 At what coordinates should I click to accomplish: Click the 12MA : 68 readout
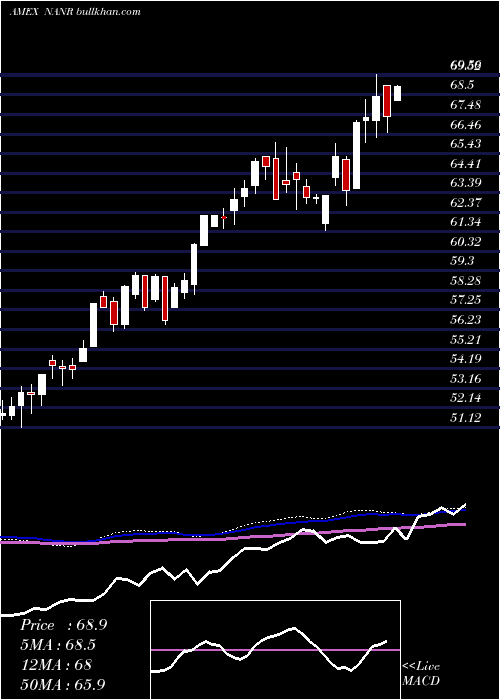click(x=56, y=664)
